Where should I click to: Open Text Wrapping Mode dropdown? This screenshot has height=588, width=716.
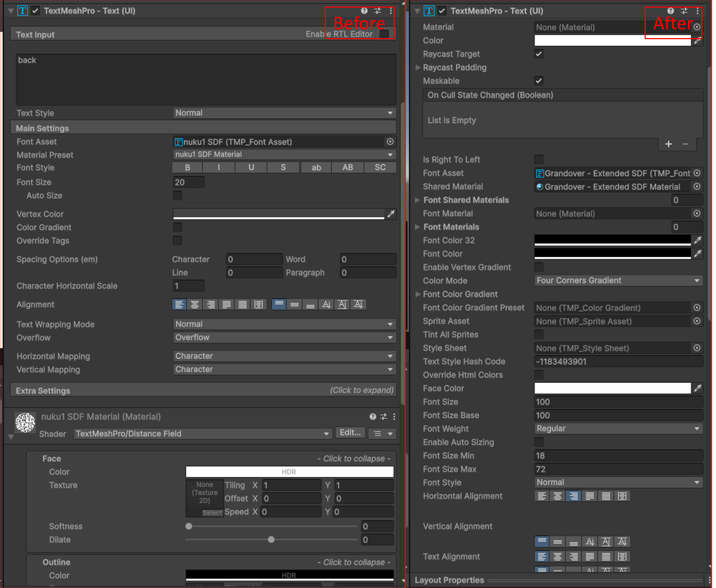[284, 324]
